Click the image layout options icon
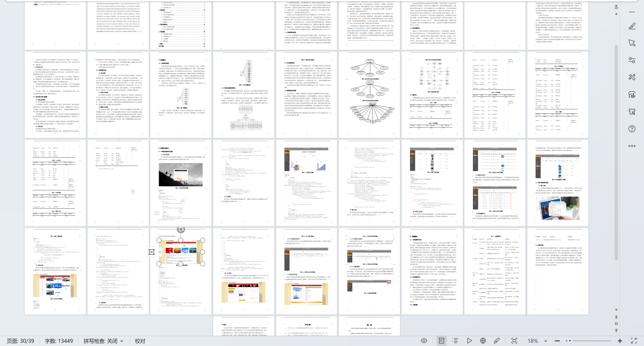Viewport: 644px width, 346px height. coord(152,252)
